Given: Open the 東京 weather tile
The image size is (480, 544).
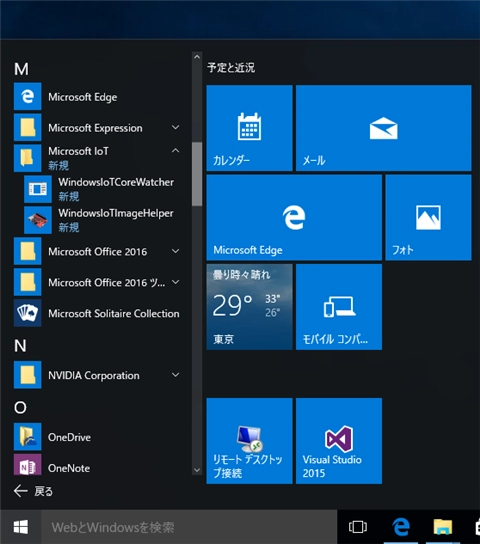Looking at the screenshot, I should coord(249,307).
